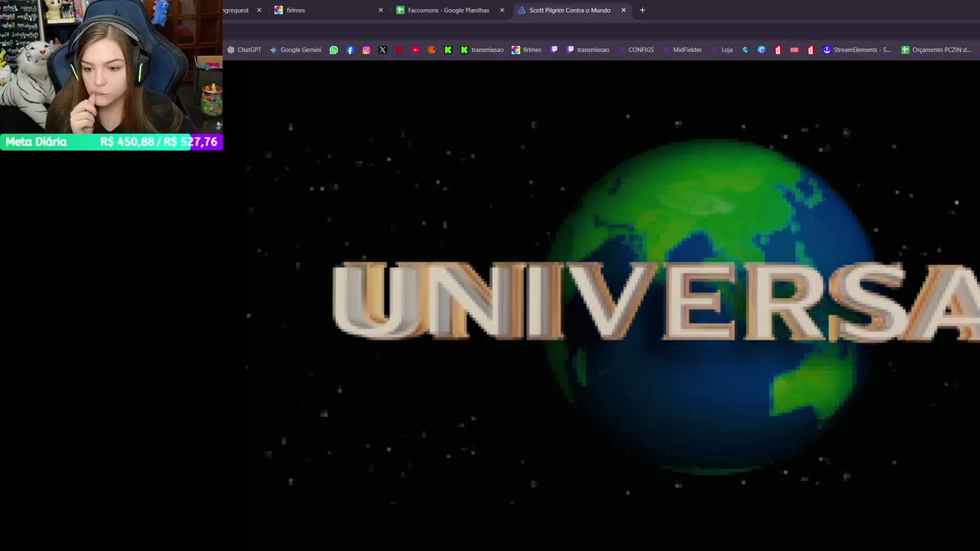Open the ChatGPT bookmark
Screen dimensions: 980x551
coord(244,50)
